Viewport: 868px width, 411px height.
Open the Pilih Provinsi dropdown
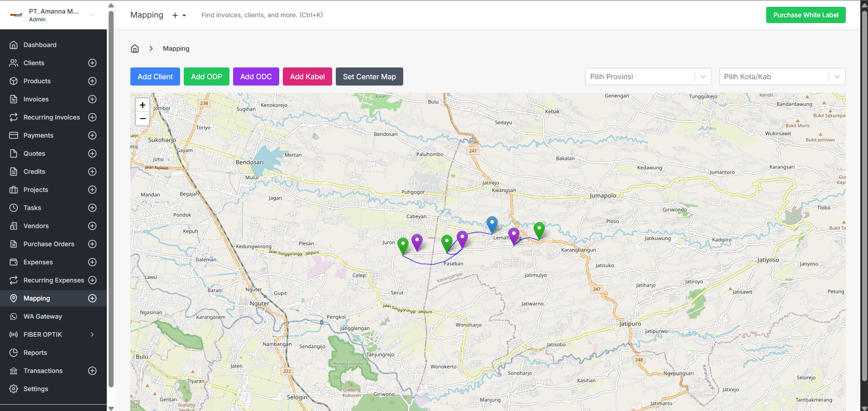[648, 76]
